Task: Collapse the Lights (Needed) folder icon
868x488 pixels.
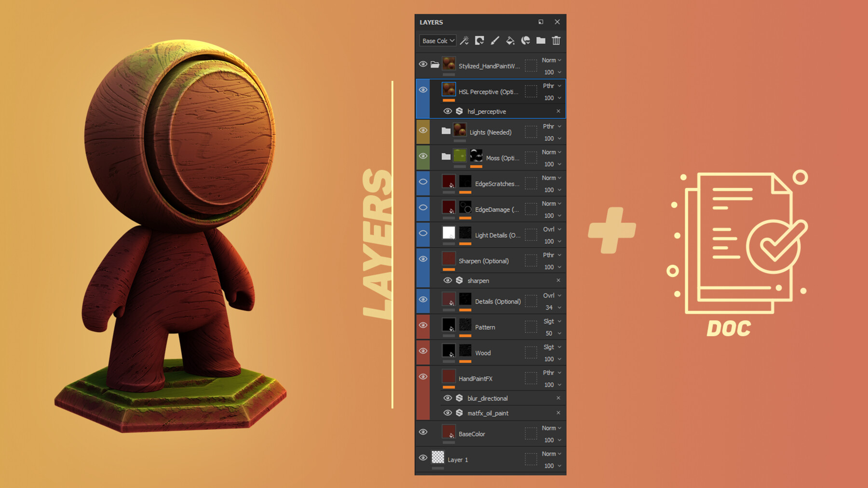Action: 446,131
